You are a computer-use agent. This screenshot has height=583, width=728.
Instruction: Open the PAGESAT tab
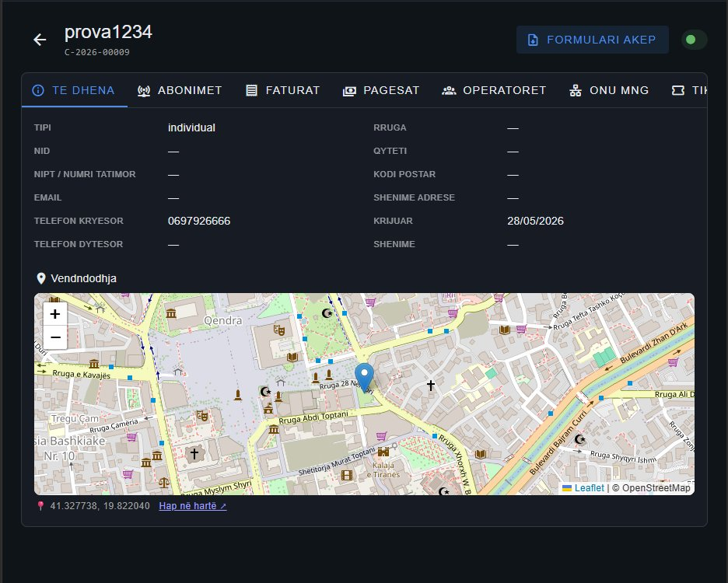pyautogui.click(x=381, y=90)
